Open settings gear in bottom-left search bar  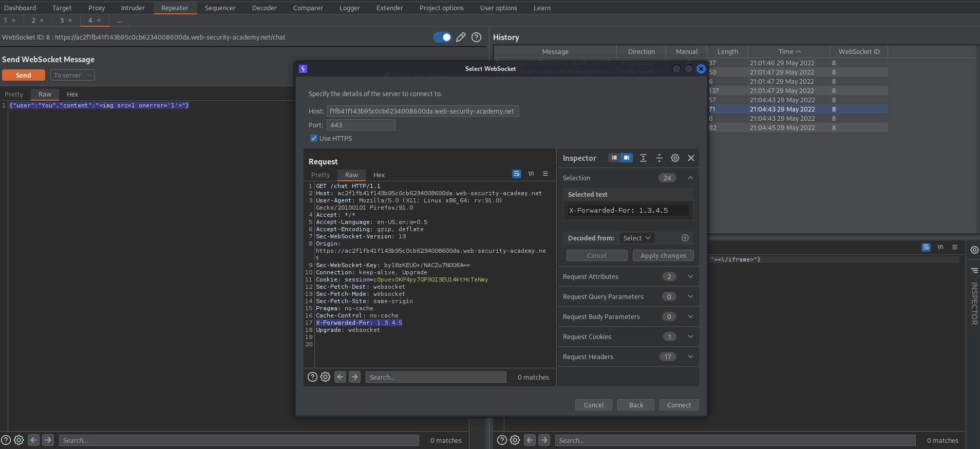tap(18, 440)
